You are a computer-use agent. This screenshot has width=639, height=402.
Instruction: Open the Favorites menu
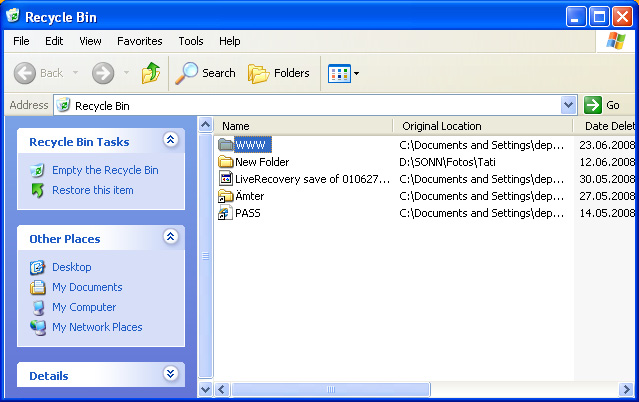pyautogui.click(x=139, y=41)
